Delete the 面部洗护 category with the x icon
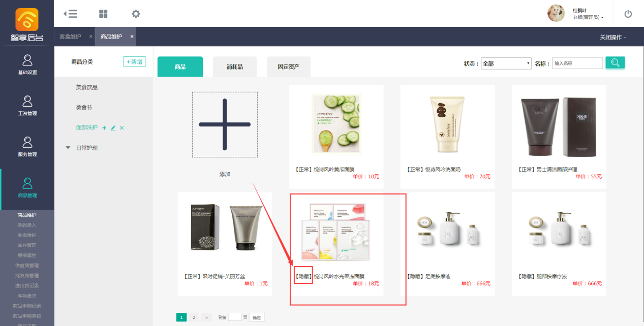The image size is (644, 326). coord(121,128)
